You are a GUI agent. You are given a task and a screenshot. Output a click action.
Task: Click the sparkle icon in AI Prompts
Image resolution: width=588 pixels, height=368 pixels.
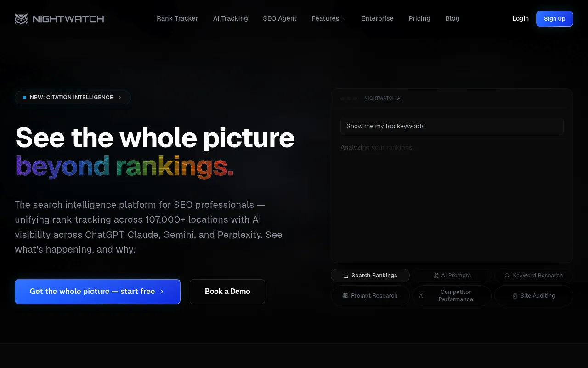pos(436,276)
